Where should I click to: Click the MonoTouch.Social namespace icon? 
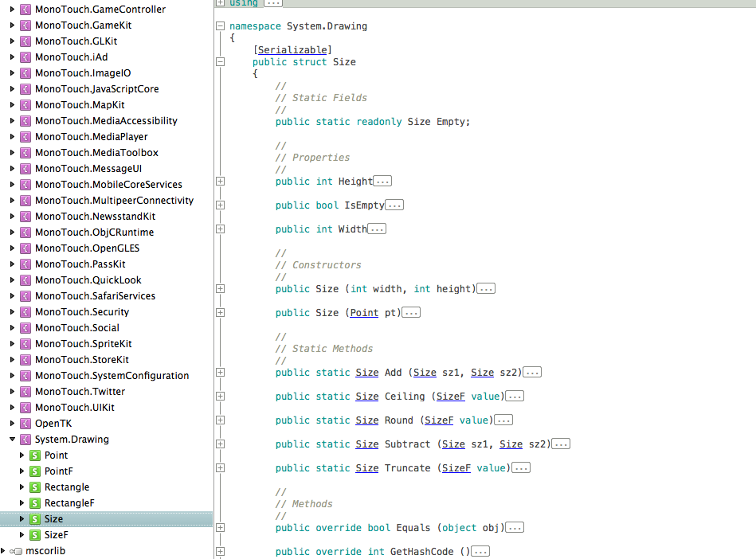(x=25, y=327)
